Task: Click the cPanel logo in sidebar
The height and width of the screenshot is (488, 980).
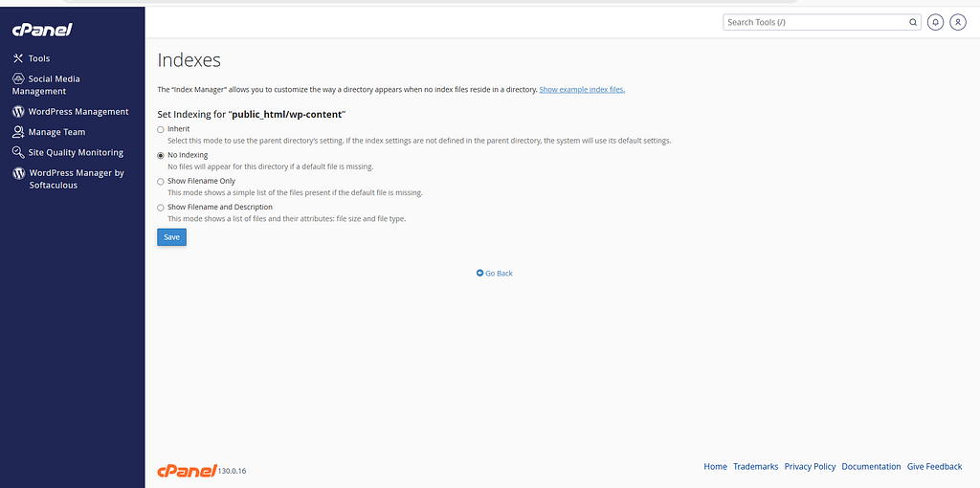Action: click(42, 30)
